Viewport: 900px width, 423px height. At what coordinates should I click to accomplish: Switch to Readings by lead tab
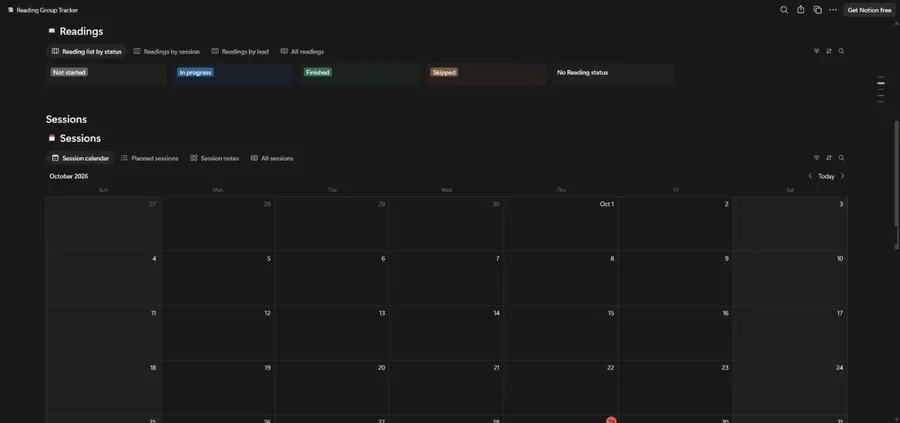(x=240, y=51)
